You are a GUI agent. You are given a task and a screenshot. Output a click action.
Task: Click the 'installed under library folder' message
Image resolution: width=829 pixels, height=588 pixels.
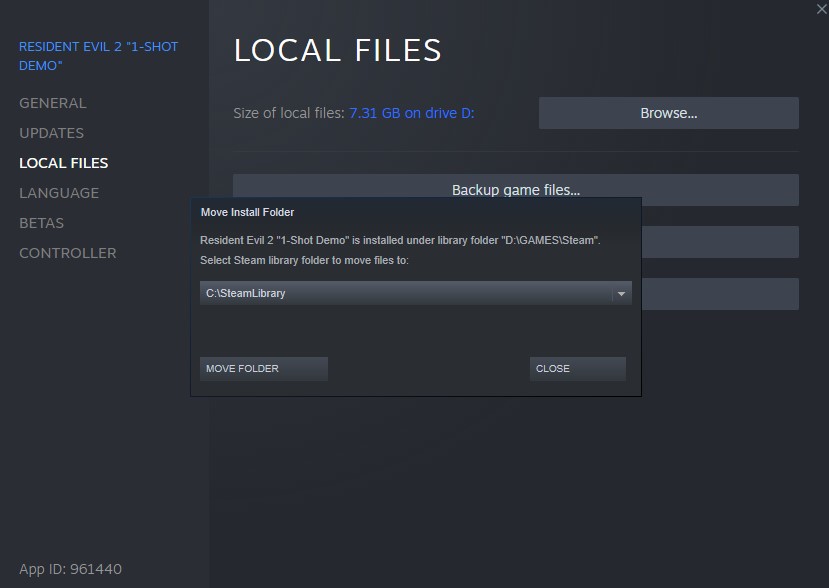(400, 240)
